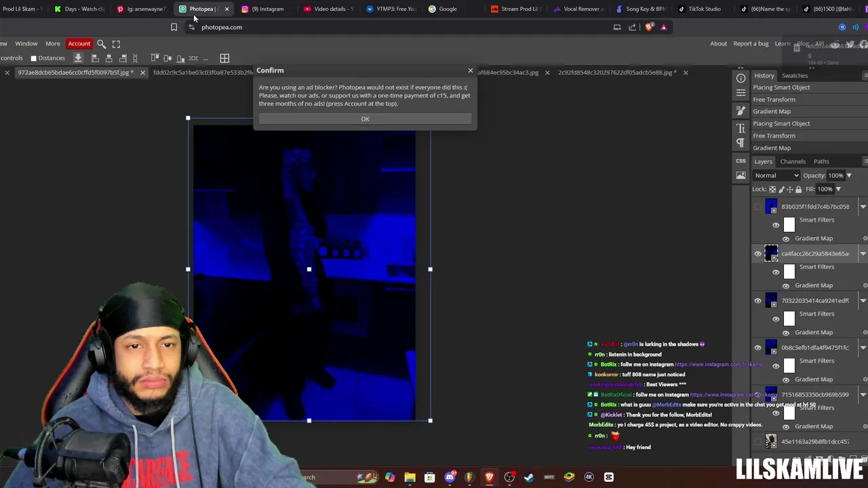Toggle lock position move icon
Screen dimensions: 868x488
coord(789,189)
